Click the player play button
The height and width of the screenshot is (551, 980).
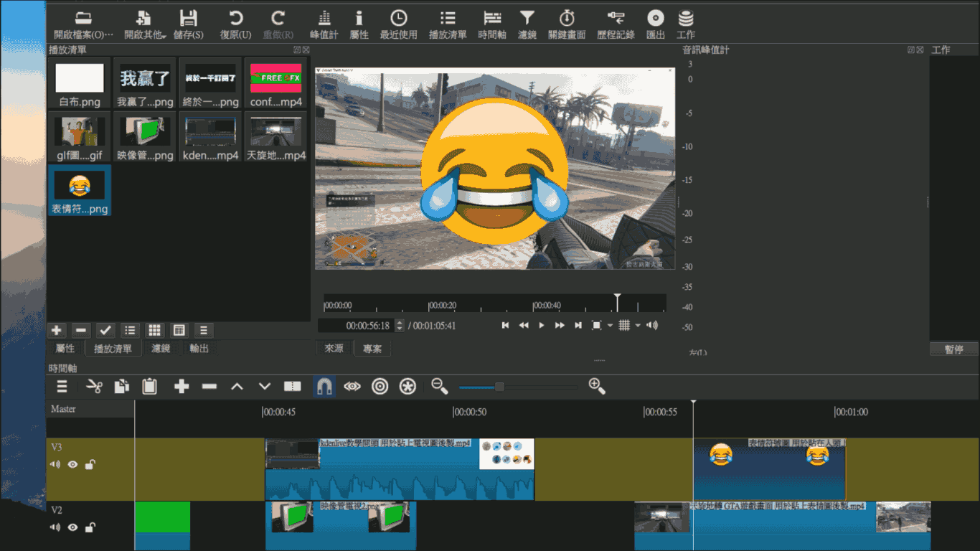(x=542, y=325)
